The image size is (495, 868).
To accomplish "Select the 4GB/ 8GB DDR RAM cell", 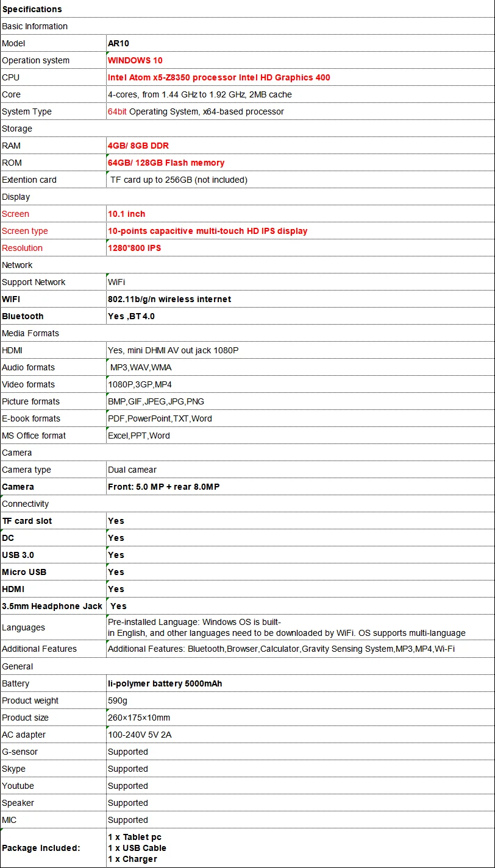I will pyautogui.click(x=300, y=146).
